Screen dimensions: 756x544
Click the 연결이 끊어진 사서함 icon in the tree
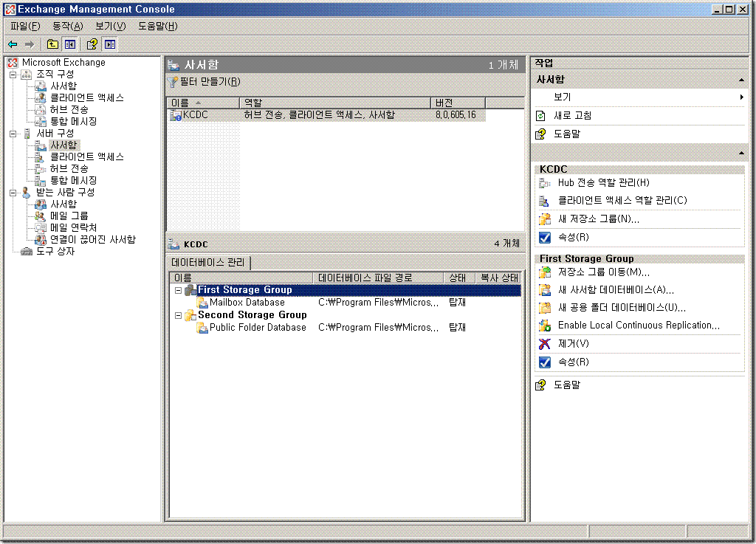pyautogui.click(x=41, y=239)
